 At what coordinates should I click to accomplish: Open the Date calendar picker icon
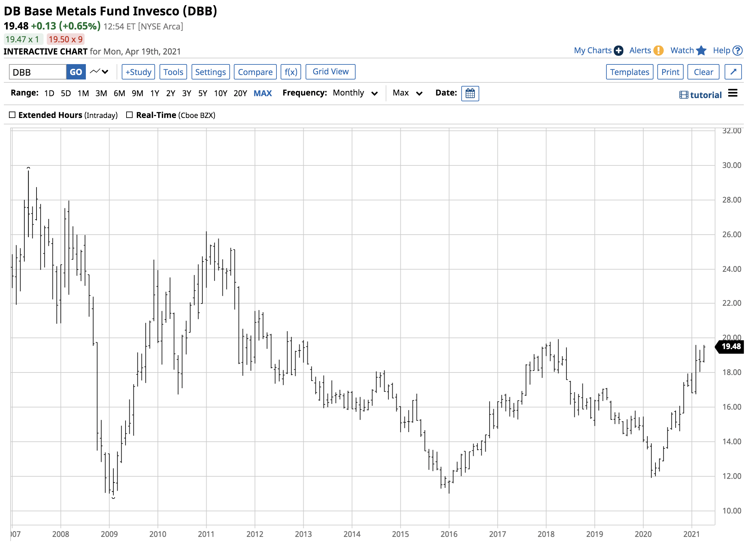pyautogui.click(x=470, y=93)
